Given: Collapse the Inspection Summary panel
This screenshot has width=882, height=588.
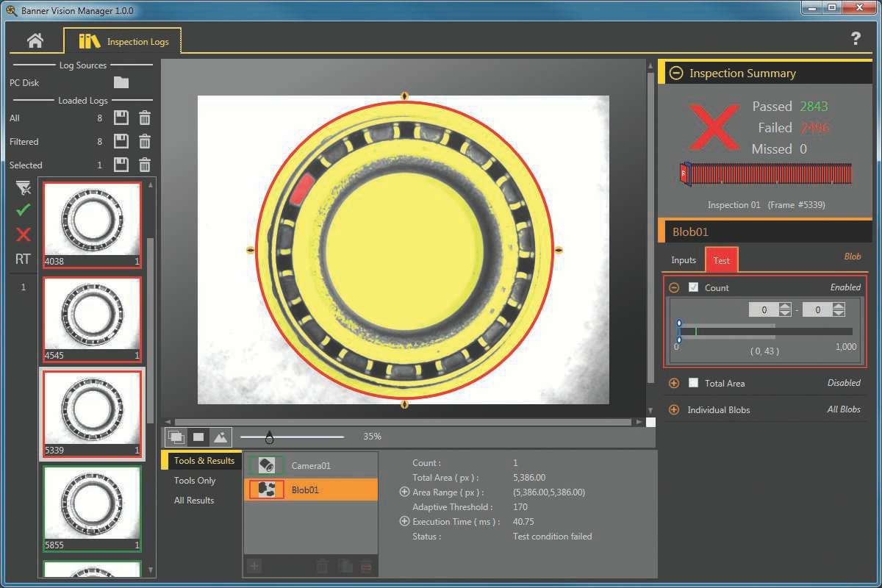Looking at the screenshot, I should pyautogui.click(x=677, y=73).
